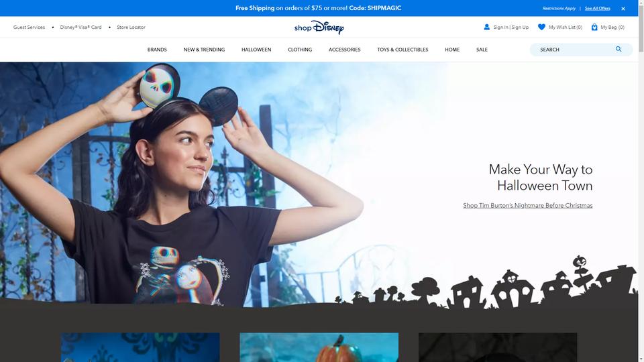
Task: Go to Guest Services
Action: click(29, 27)
